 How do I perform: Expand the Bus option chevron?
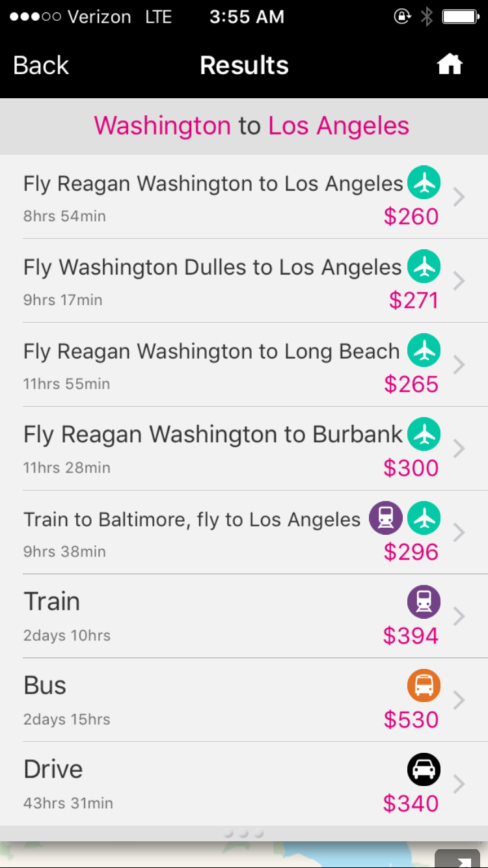pos(459,700)
